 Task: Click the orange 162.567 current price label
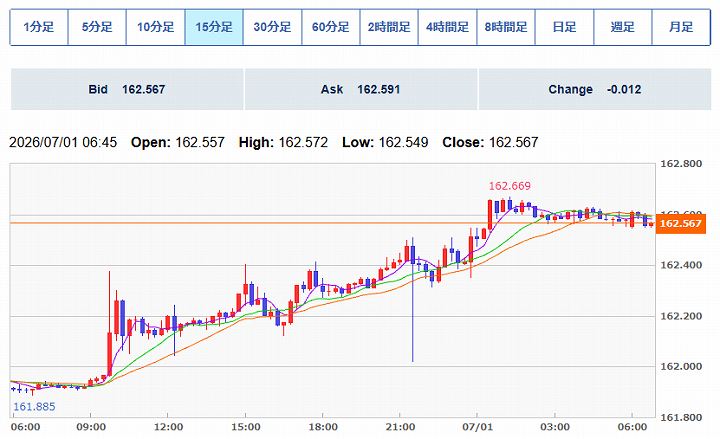tap(681, 224)
